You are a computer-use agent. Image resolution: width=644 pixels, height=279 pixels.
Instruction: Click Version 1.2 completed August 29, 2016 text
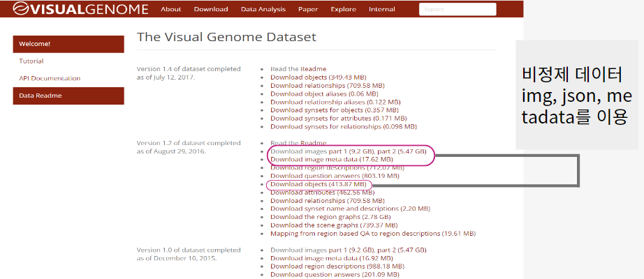189,147
